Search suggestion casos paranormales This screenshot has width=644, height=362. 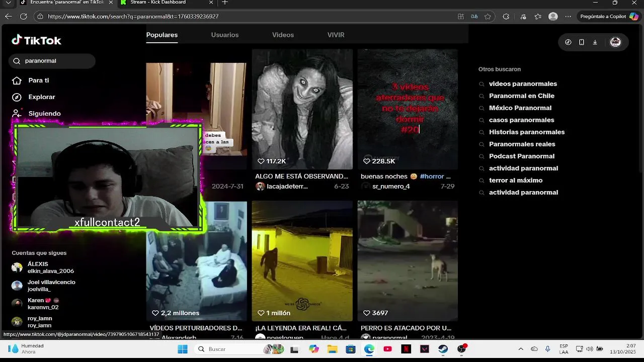coord(521,120)
